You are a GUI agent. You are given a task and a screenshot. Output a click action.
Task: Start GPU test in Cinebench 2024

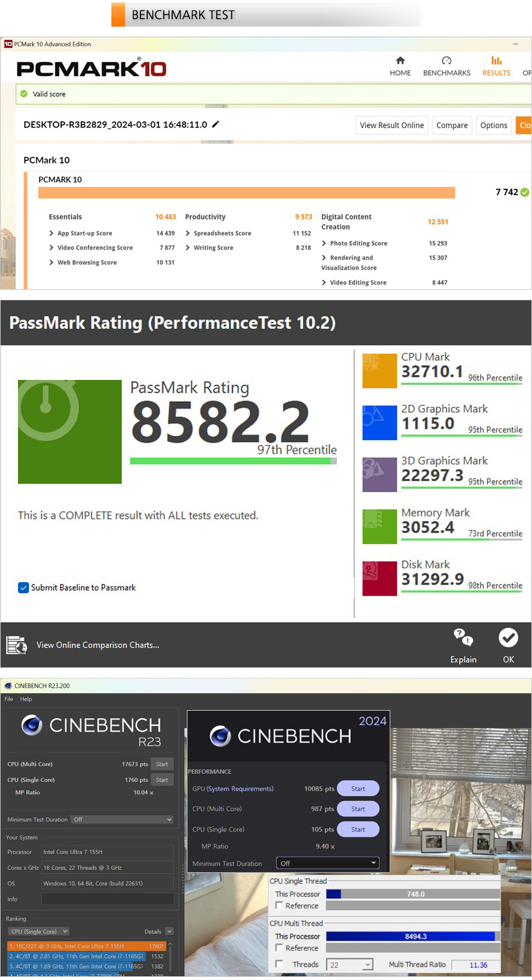(x=358, y=789)
